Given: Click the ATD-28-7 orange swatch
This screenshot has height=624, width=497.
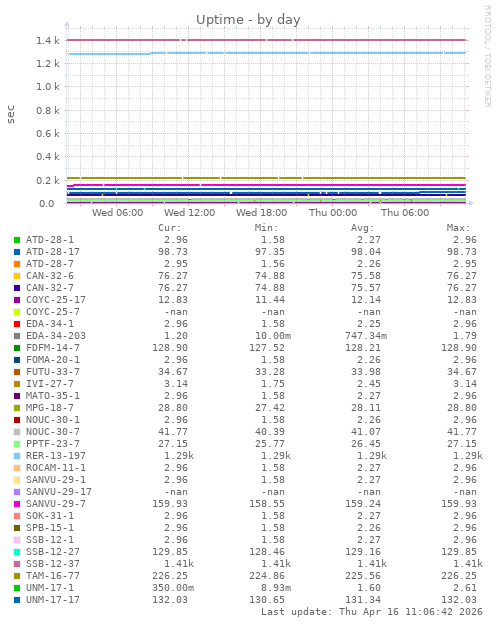Looking at the screenshot, I should point(17,264).
